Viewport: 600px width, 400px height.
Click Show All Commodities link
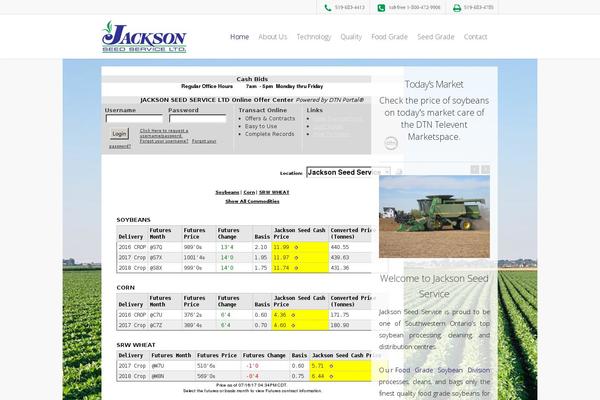(x=252, y=201)
